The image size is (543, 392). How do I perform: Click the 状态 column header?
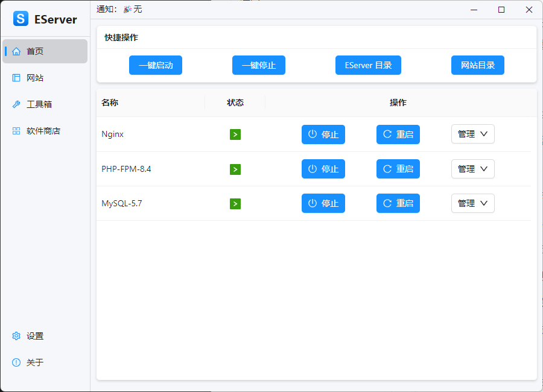235,103
